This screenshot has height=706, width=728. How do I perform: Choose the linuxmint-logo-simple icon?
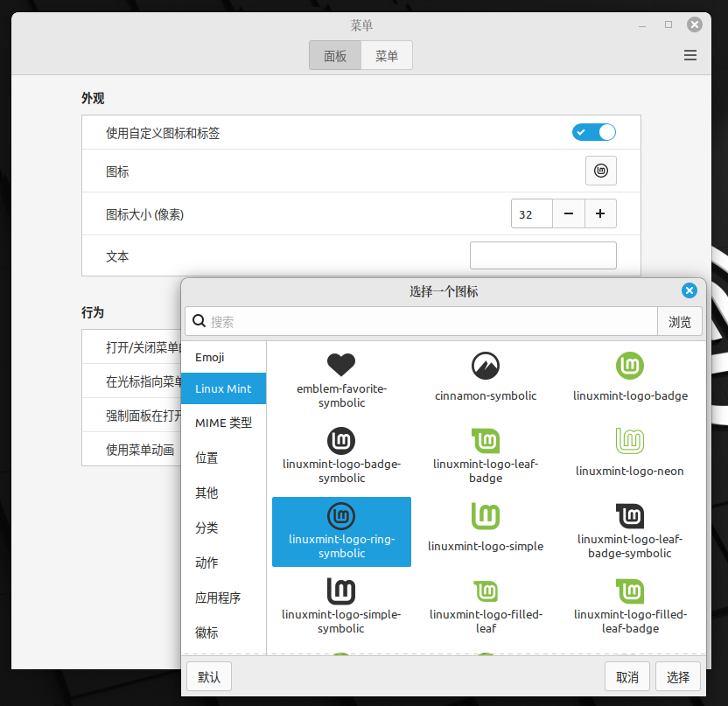(x=486, y=532)
